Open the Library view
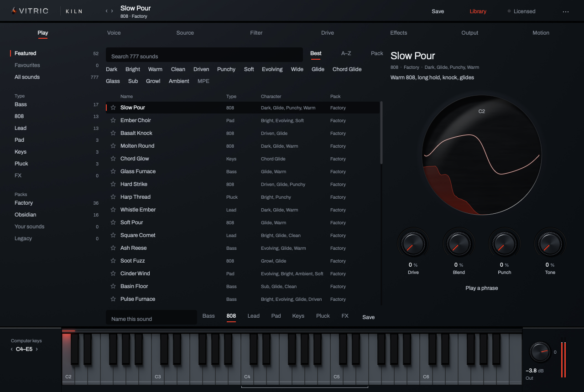The image size is (584, 392). click(x=478, y=11)
